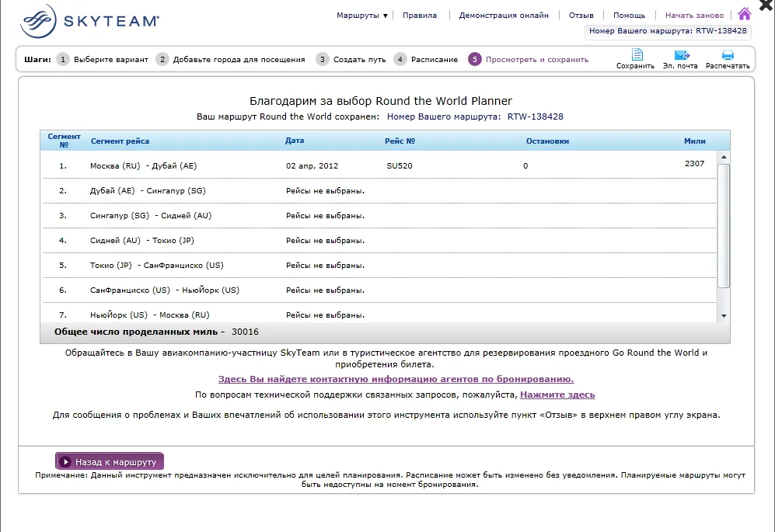The width and height of the screenshot is (775, 532).
Task: Go to Выберите вариант step label
Action: click(111, 59)
